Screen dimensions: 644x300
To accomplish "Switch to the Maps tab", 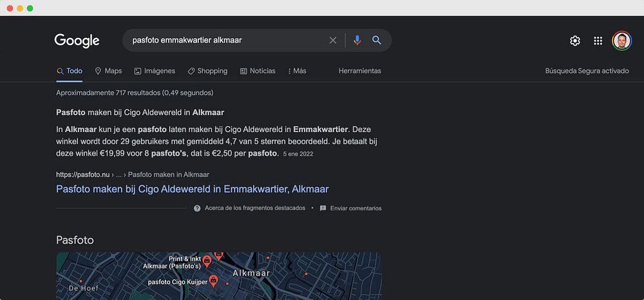I will tap(108, 71).
